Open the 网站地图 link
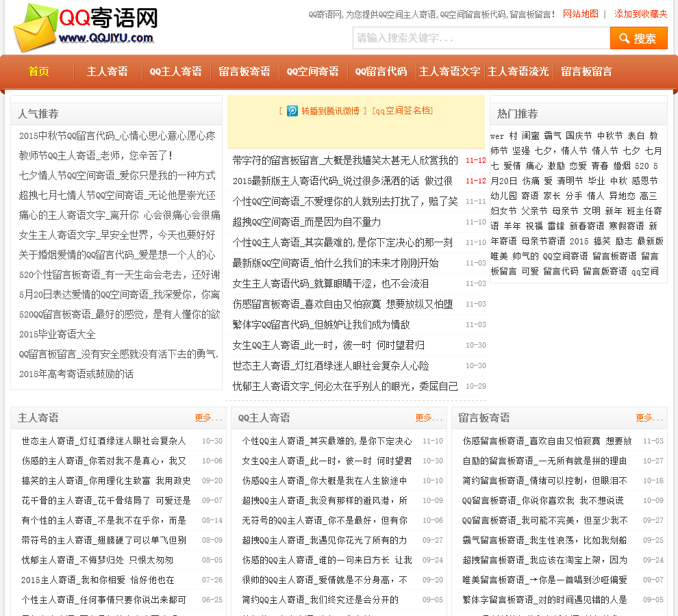 [x=580, y=14]
